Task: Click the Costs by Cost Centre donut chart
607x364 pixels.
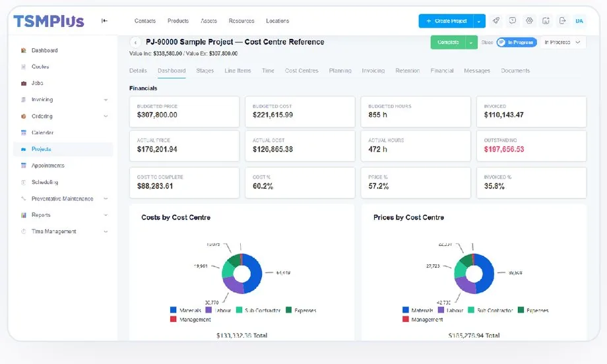Action: 242,274
